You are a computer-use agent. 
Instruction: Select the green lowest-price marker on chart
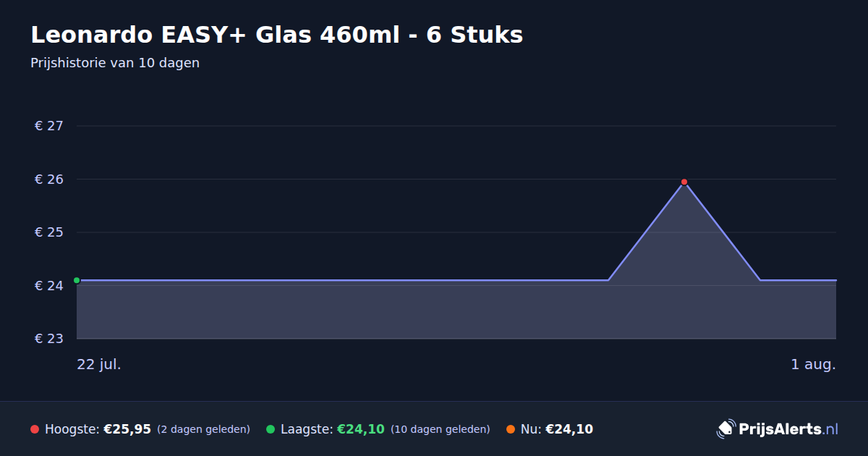(x=77, y=280)
